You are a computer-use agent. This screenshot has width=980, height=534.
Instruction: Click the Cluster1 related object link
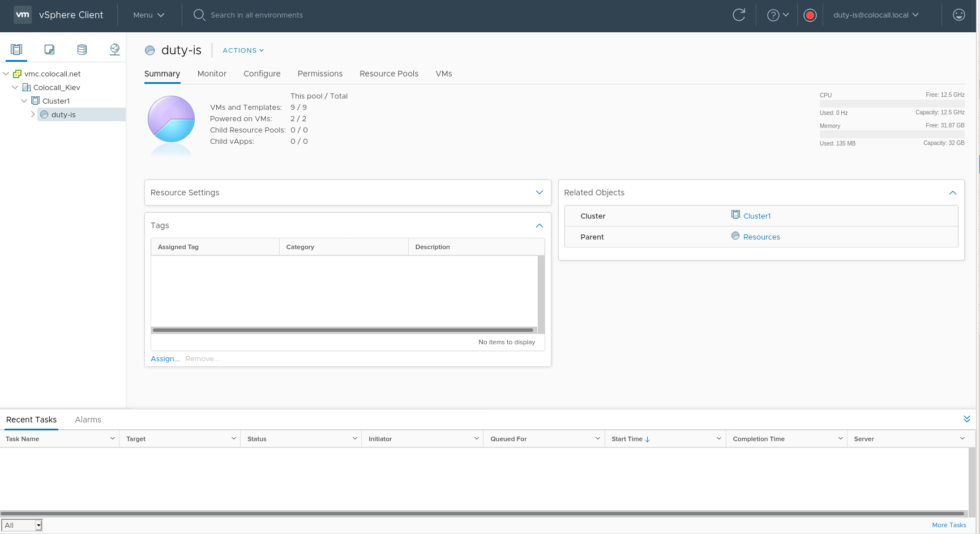pyautogui.click(x=756, y=216)
